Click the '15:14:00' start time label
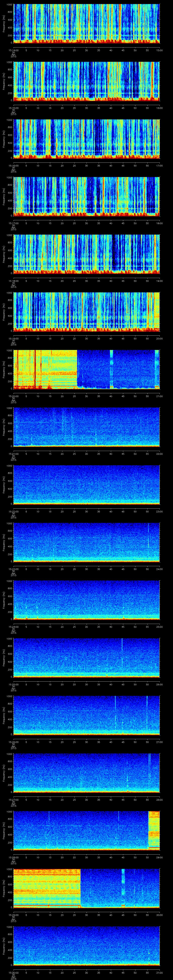Screen dimensions: 173x980 pyautogui.click(x=13, y=50)
